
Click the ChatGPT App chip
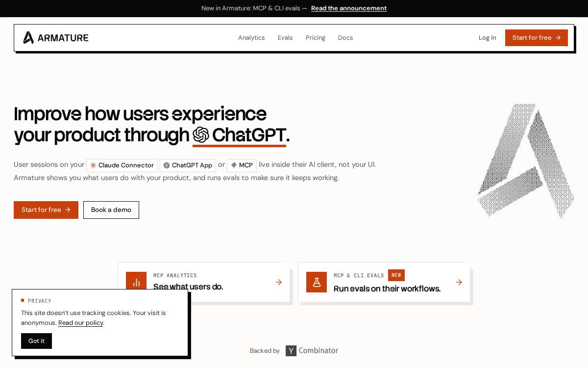coord(188,165)
